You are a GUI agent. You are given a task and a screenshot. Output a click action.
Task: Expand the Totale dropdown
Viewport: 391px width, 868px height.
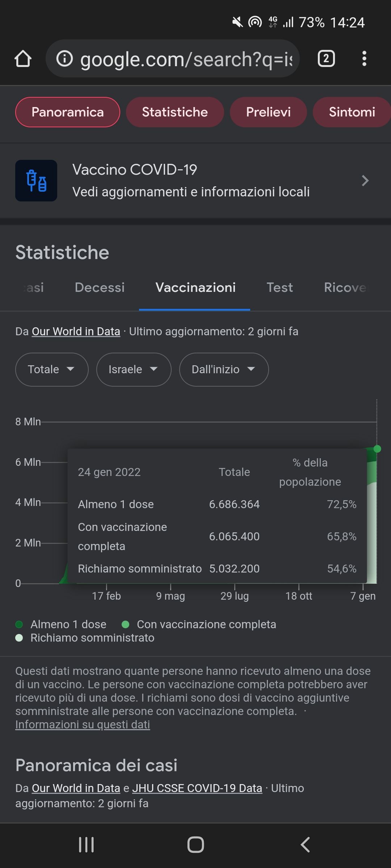click(x=52, y=369)
